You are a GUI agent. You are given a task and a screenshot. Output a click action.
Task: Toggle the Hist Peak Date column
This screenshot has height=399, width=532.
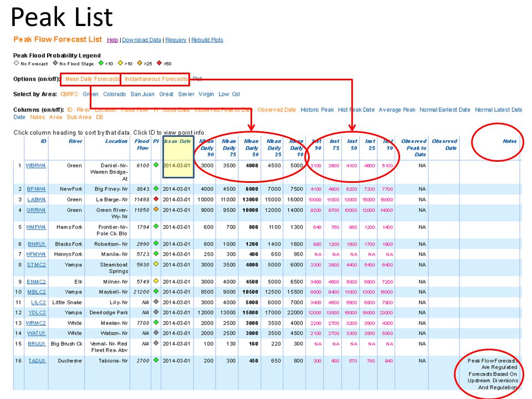(x=356, y=110)
